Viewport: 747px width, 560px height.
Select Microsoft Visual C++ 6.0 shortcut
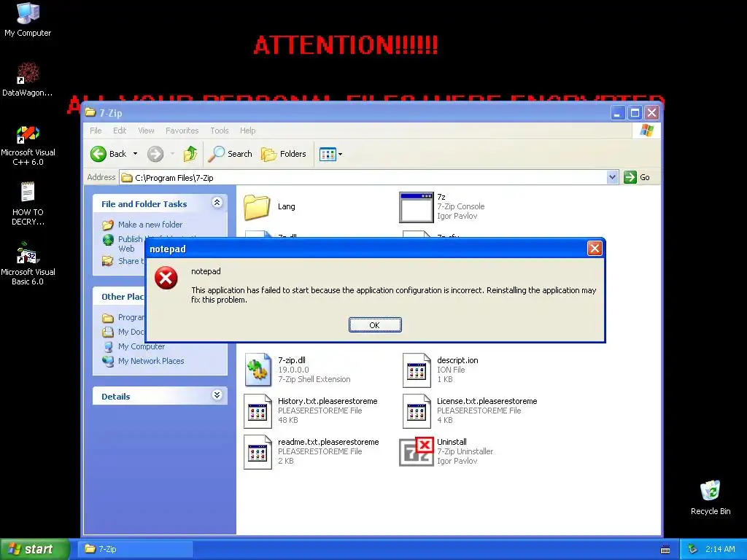pyautogui.click(x=28, y=145)
